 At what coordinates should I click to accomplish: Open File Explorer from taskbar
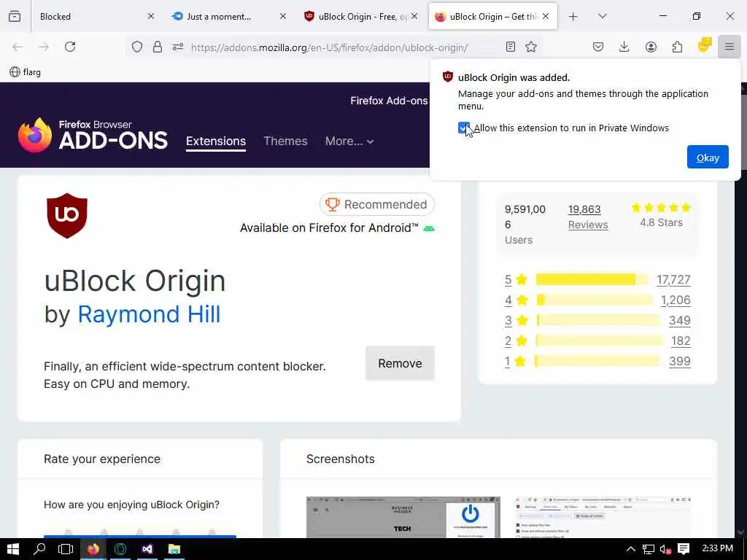coord(174,549)
